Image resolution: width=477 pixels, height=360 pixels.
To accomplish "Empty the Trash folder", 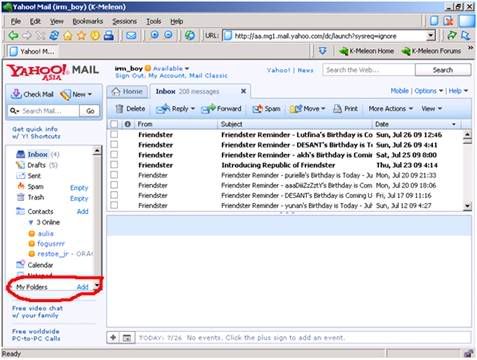I will (x=79, y=198).
